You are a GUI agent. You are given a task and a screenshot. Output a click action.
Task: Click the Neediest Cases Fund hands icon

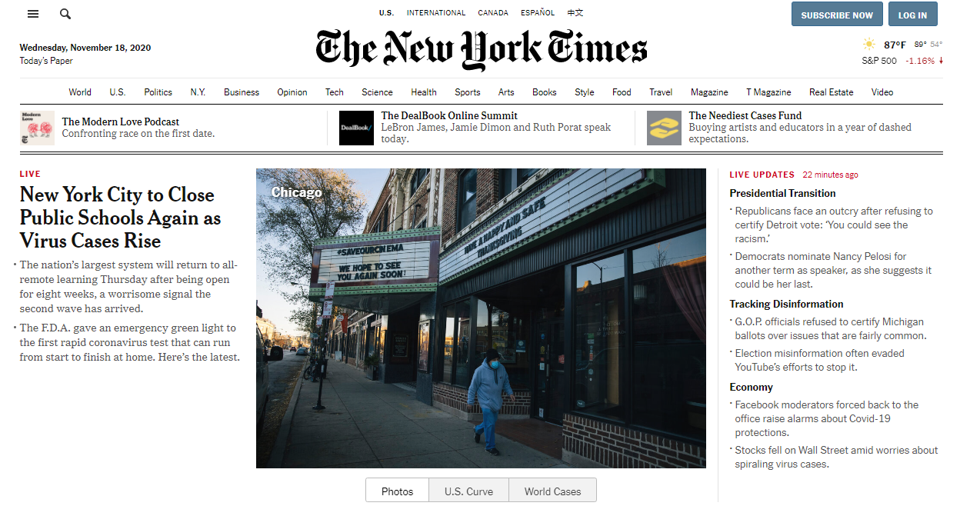point(664,128)
